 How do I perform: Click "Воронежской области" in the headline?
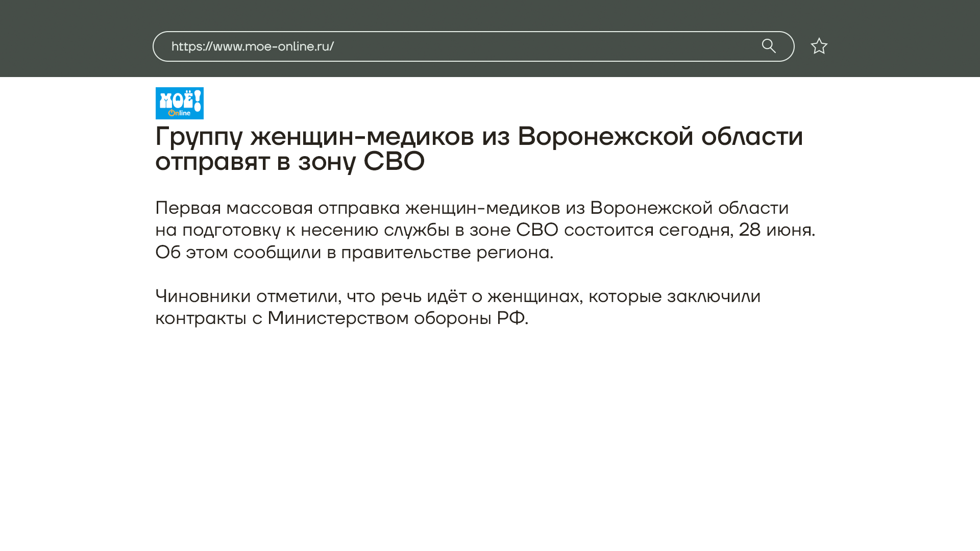coord(659,136)
